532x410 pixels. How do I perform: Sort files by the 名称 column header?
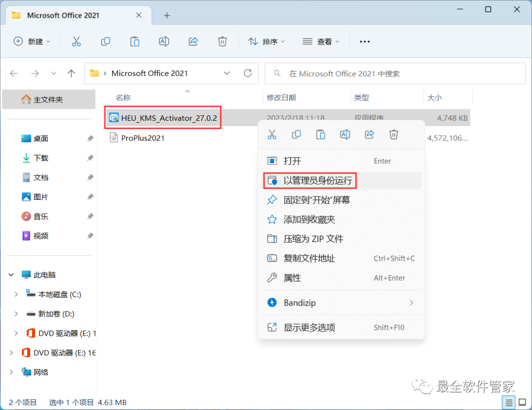(123, 98)
